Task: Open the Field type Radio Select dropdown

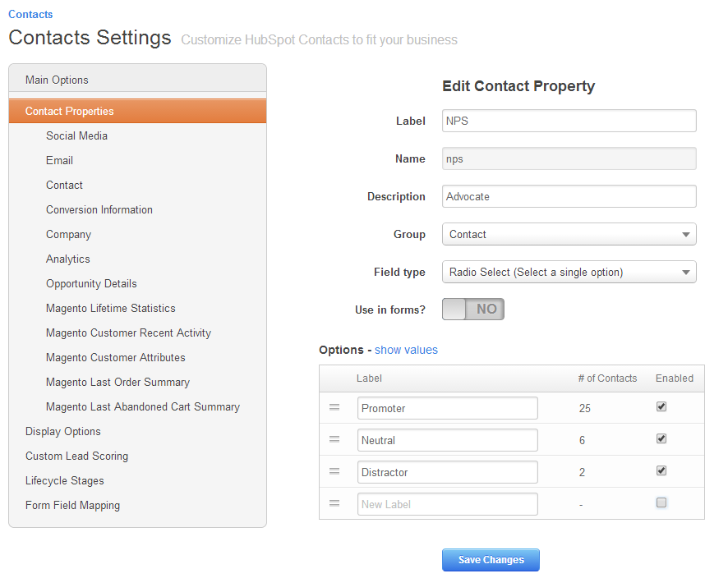Action: point(569,272)
